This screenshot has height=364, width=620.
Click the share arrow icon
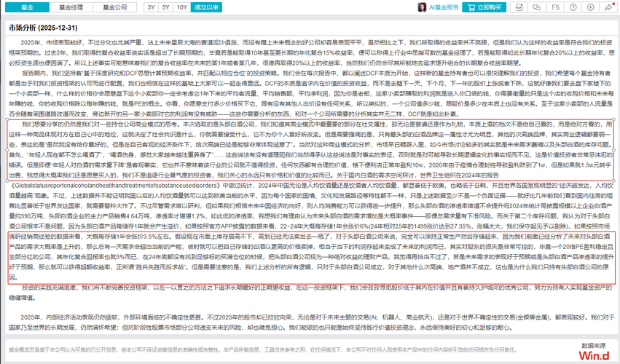(608, 7)
